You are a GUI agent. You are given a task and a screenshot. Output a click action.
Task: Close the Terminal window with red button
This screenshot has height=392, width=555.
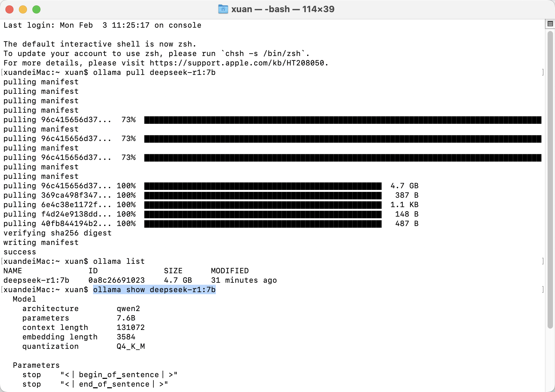click(x=9, y=9)
